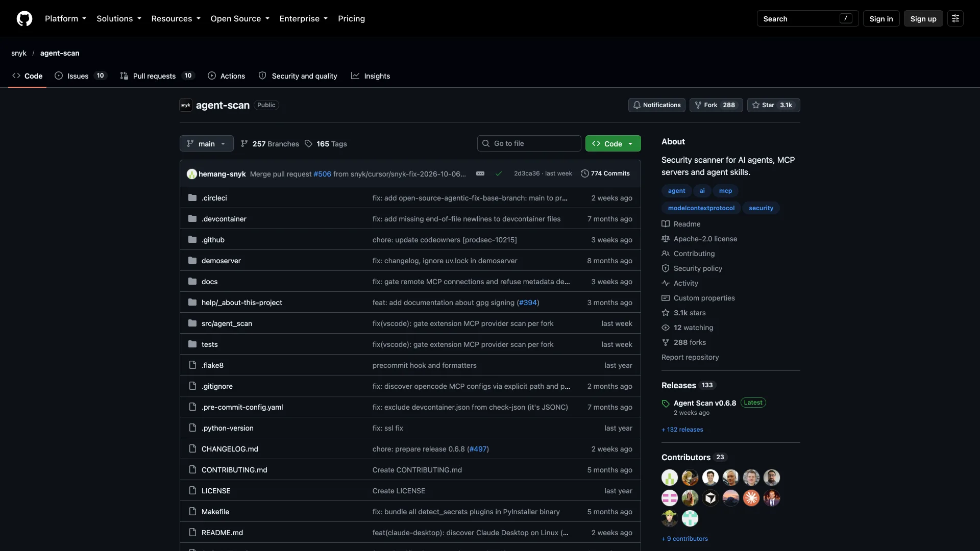This screenshot has width=980, height=551.
Task: Click the Go to file input
Action: point(529,143)
